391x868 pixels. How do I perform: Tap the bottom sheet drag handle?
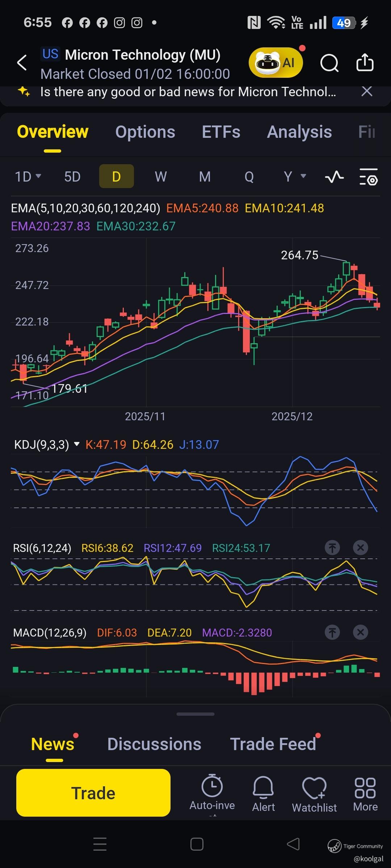[x=195, y=714]
